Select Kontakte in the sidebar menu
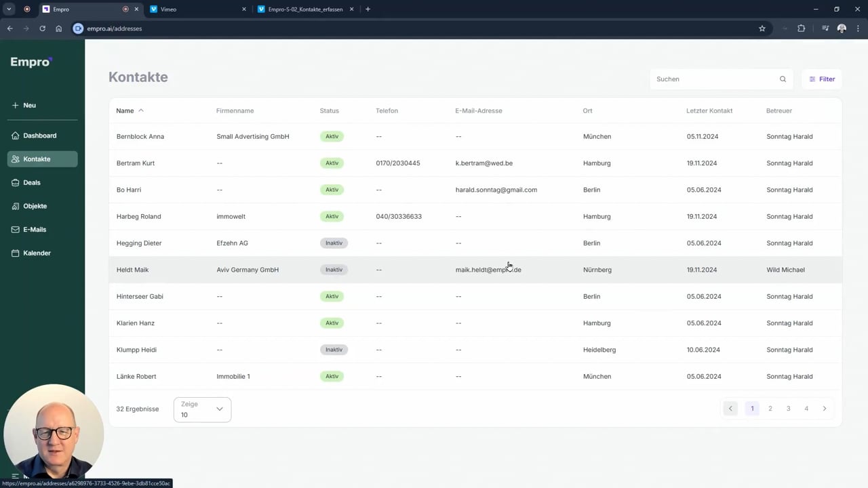Image resolution: width=868 pixels, height=488 pixels. coord(42,159)
